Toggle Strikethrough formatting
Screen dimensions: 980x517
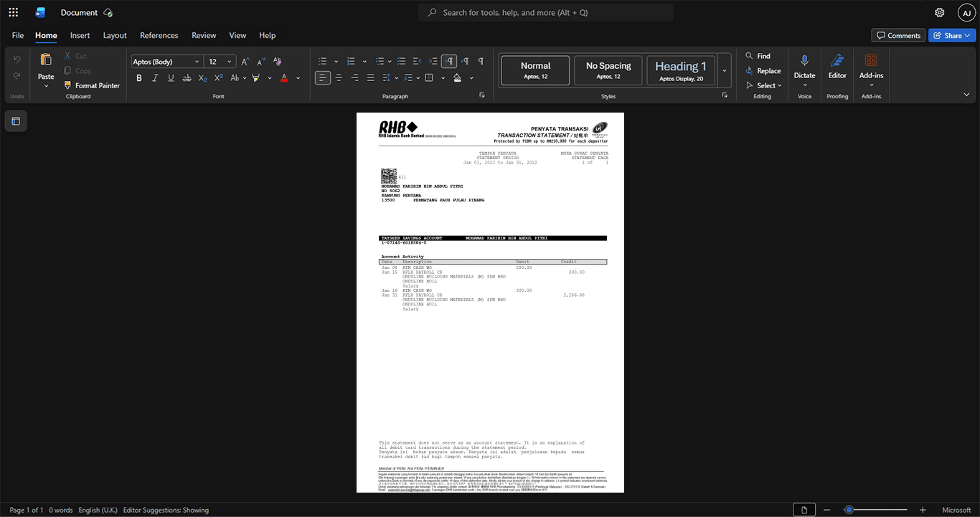pos(187,77)
